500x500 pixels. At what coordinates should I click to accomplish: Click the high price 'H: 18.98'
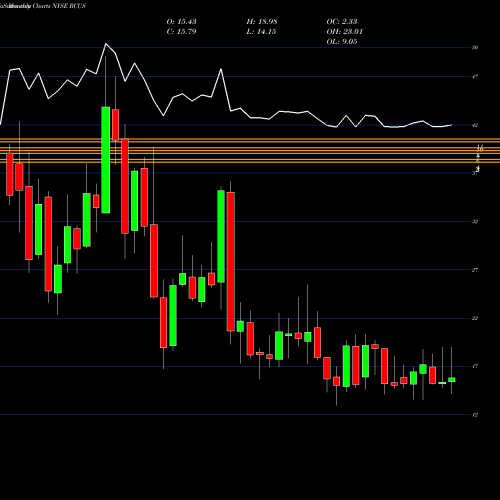262,22
